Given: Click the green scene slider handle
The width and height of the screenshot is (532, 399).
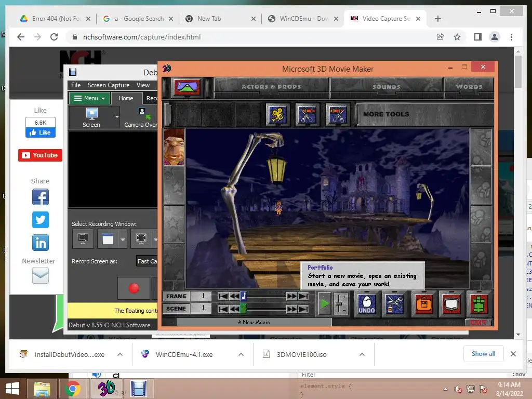Looking at the screenshot, I should point(244,309).
